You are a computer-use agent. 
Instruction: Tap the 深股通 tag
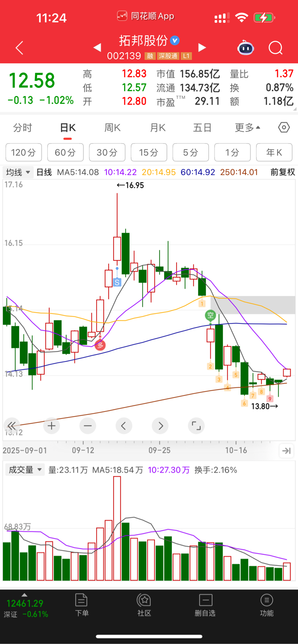(168, 56)
